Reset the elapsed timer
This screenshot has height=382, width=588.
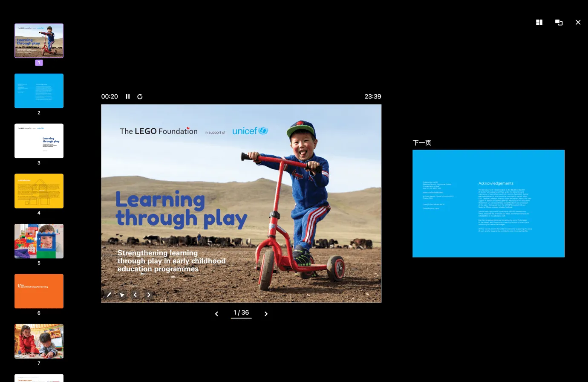pyautogui.click(x=140, y=96)
